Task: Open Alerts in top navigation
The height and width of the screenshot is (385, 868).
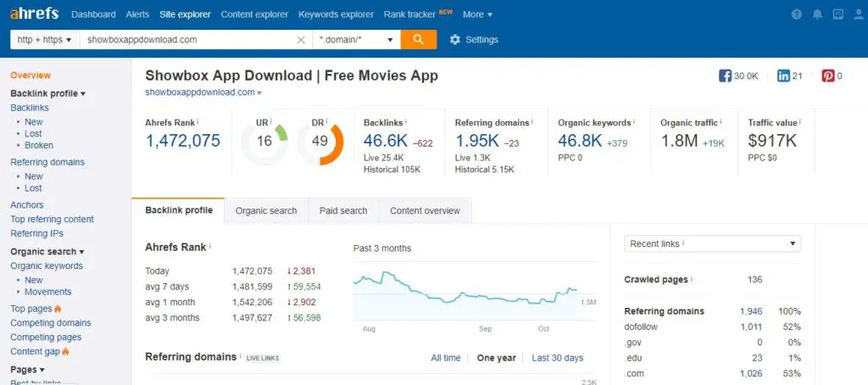Action: [137, 14]
